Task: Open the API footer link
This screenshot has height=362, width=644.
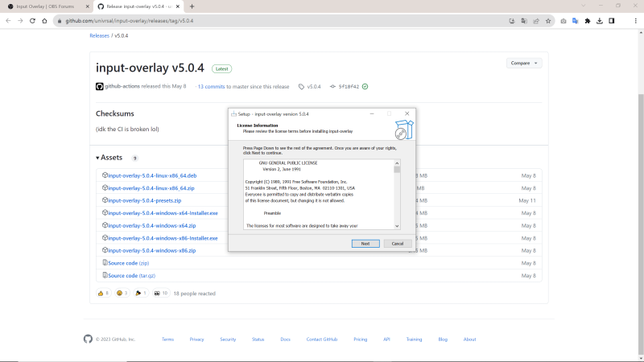Action: coord(386,339)
